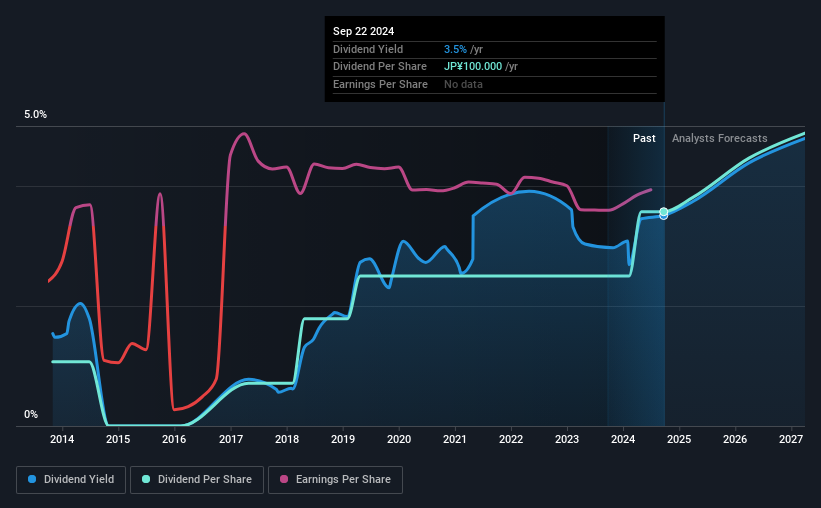Select the 2026 x-axis label

click(735, 439)
